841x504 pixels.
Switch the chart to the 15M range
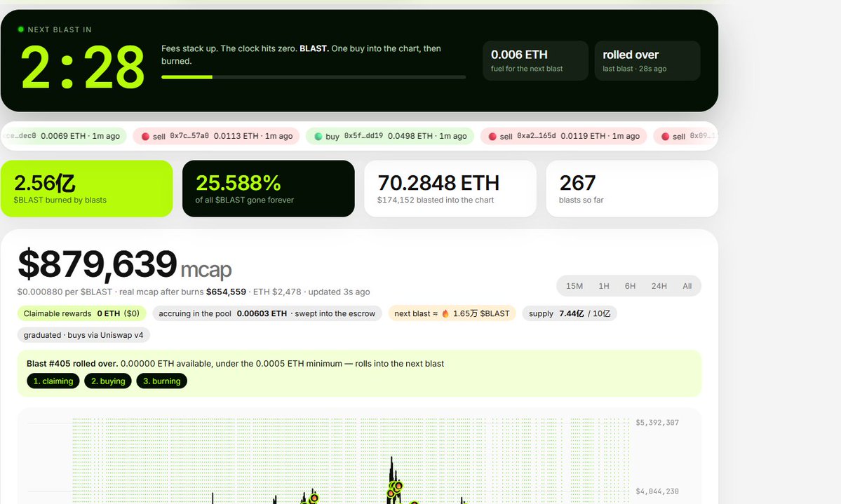[574, 286]
